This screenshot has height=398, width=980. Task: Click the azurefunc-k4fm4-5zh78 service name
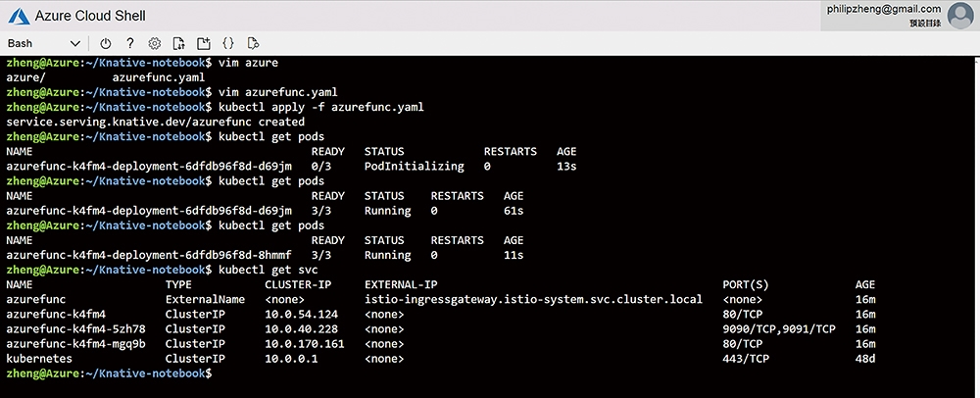tap(75, 328)
